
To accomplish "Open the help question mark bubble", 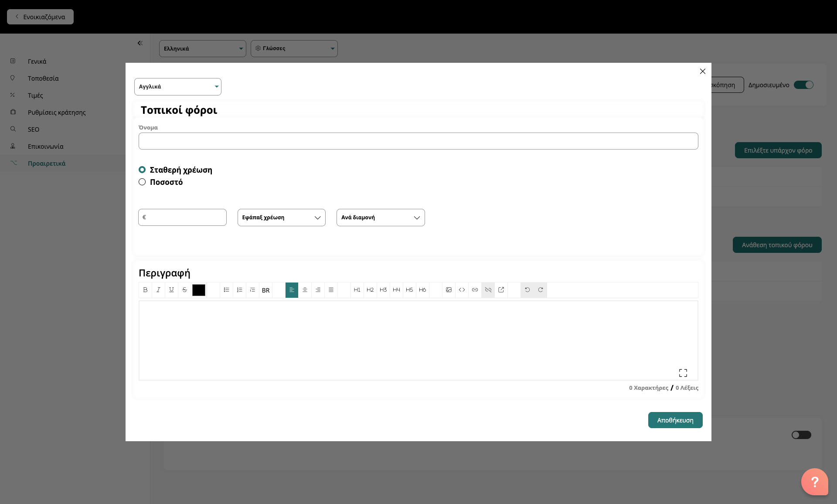I will pyautogui.click(x=814, y=482).
